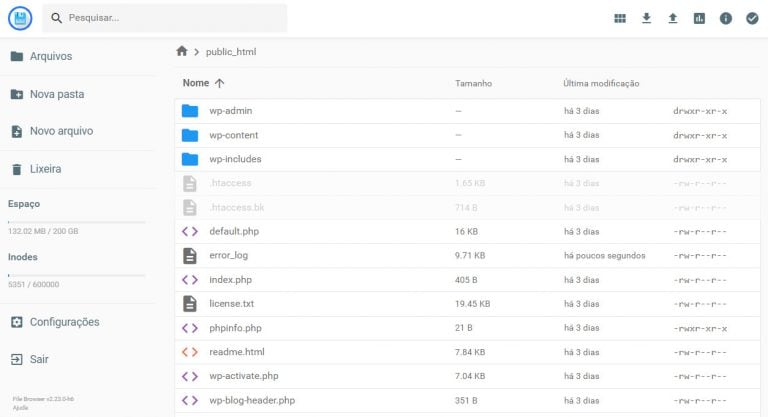Viewport: 768px width, 417px height.
Task: Open Arquivos in the sidebar
Action: pyautogui.click(x=50, y=56)
